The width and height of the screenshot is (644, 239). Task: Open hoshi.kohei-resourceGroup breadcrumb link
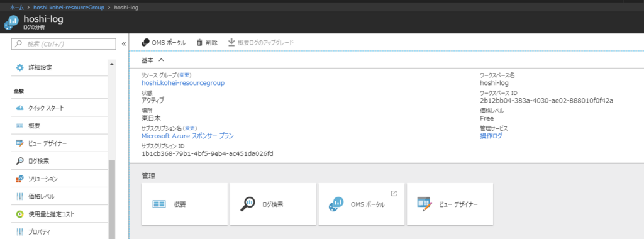[69, 8]
